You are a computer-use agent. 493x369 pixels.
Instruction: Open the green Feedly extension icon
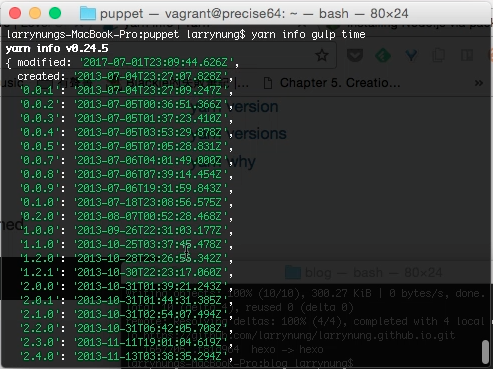383,55
